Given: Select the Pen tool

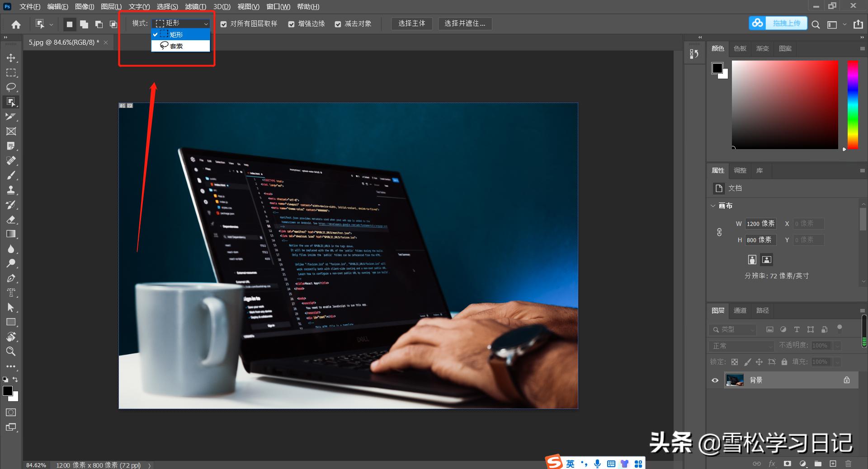Looking at the screenshot, I should 11,278.
